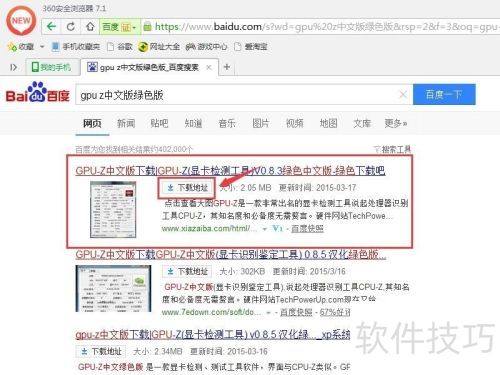
Task: Select the 贴吧 search category
Action: (x=159, y=124)
